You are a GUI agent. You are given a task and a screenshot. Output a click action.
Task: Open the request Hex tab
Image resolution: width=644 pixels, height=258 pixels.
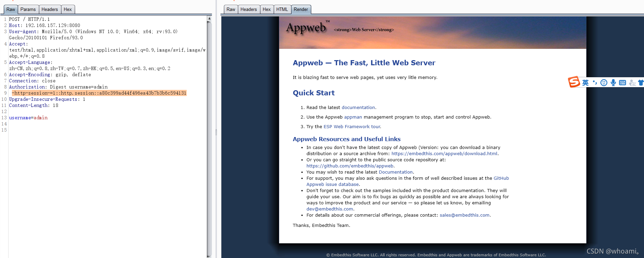[x=68, y=9]
